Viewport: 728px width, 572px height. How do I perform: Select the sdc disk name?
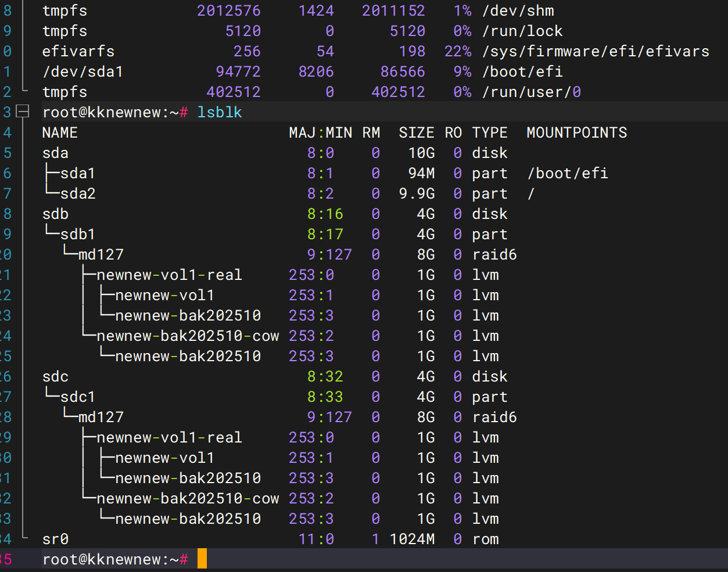coord(56,376)
